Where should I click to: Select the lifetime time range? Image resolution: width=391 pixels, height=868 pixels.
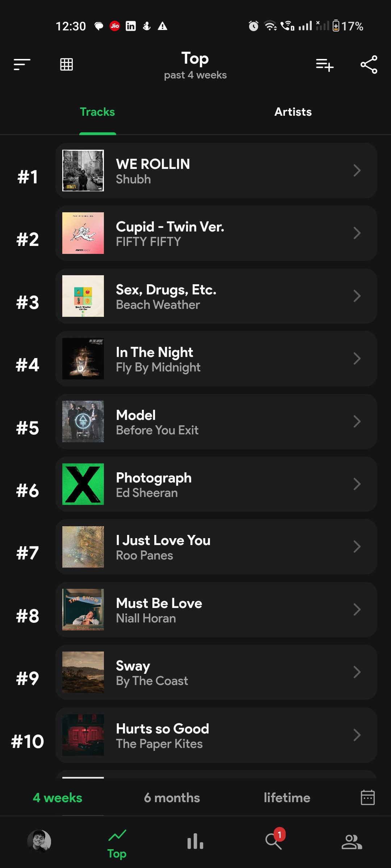[287, 797]
